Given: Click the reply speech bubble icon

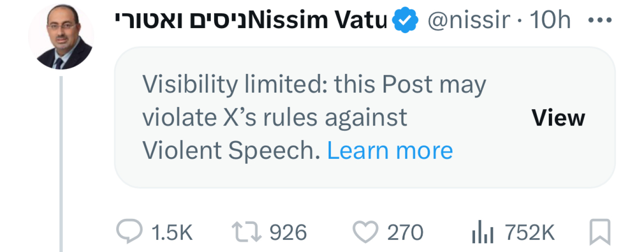Looking at the screenshot, I should (x=129, y=233).
